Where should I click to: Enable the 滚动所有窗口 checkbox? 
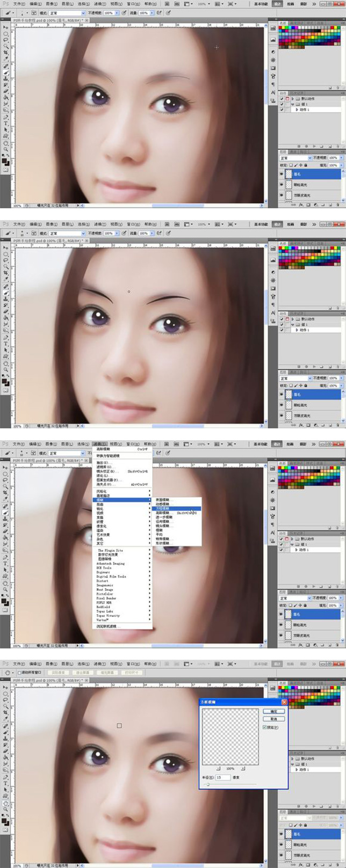[x=20, y=672]
